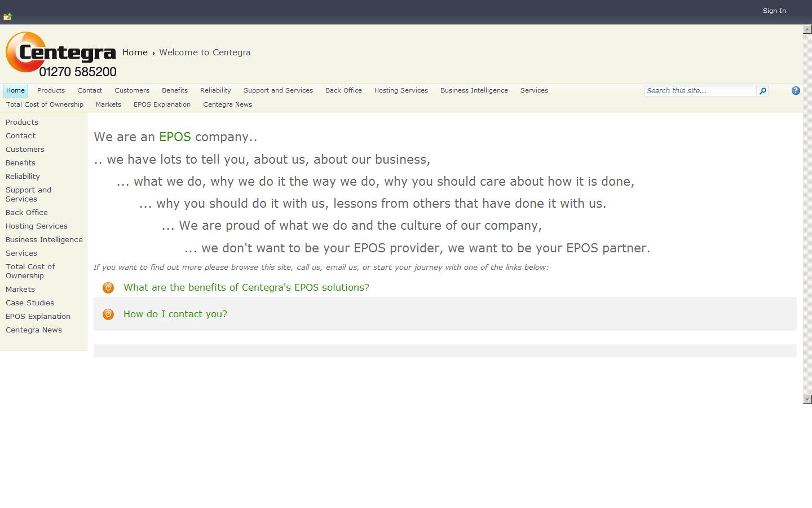Go to Centegra News in top navigation
The height and width of the screenshot is (508, 812).
coord(227,104)
